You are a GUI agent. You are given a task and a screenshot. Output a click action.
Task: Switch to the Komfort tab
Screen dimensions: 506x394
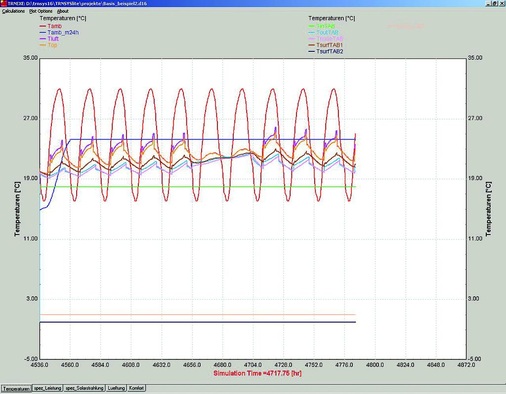[x=136, y=388]
